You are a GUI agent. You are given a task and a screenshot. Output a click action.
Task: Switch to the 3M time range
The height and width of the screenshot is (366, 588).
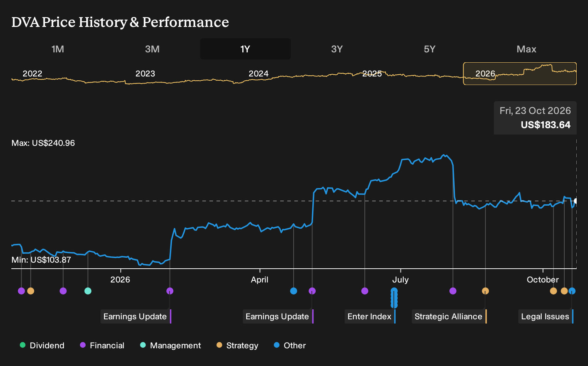[x=152, y=49]
